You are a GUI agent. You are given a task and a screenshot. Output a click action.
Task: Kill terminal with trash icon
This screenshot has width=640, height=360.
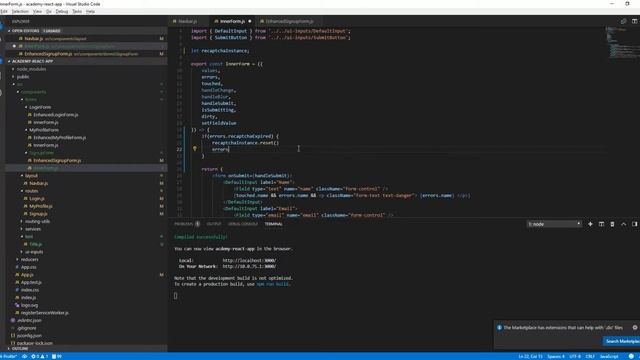coord(612,224)
